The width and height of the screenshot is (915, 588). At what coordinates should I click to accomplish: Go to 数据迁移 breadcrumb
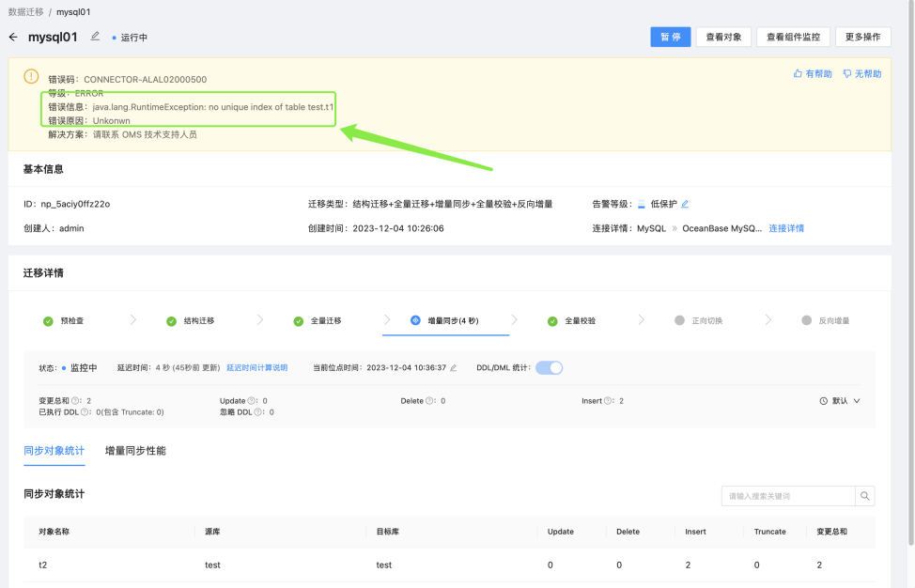click(25, 11)
